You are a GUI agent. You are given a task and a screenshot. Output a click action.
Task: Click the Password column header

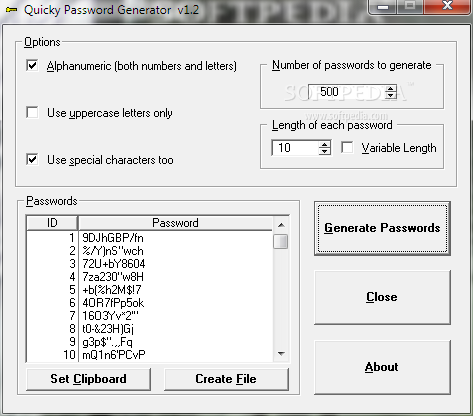175,223
